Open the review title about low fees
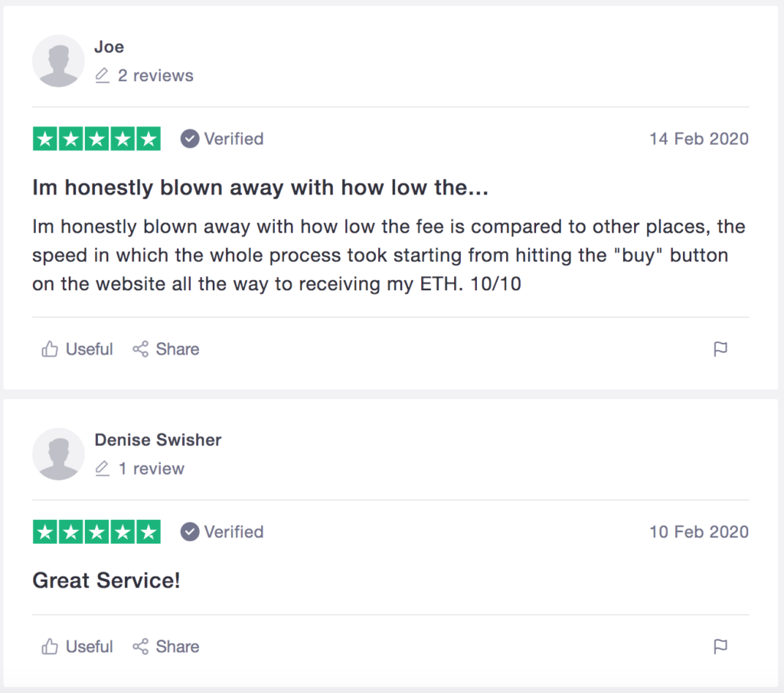 (x=260, y=188)
